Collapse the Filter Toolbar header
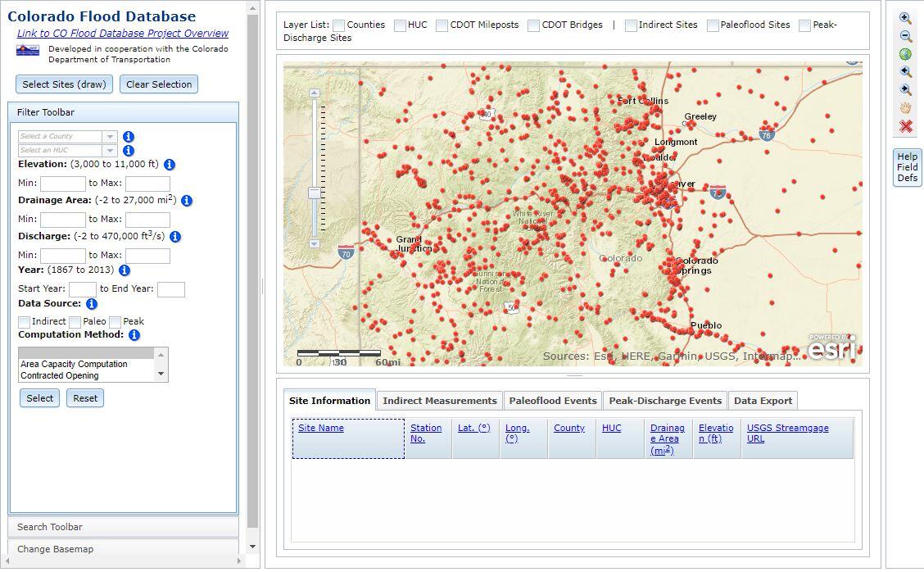924x572 pixels. pos(123,112)
